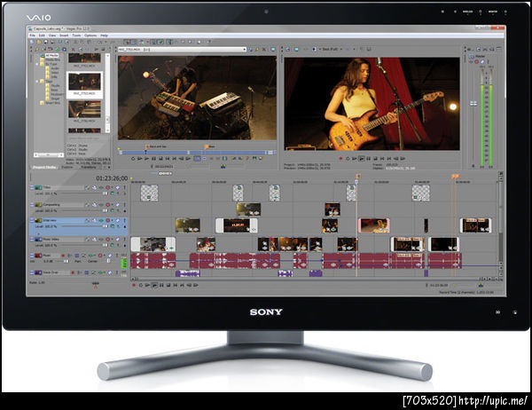
Task: Switch to the Explorer tab
Action: click(x=67, y=167)
